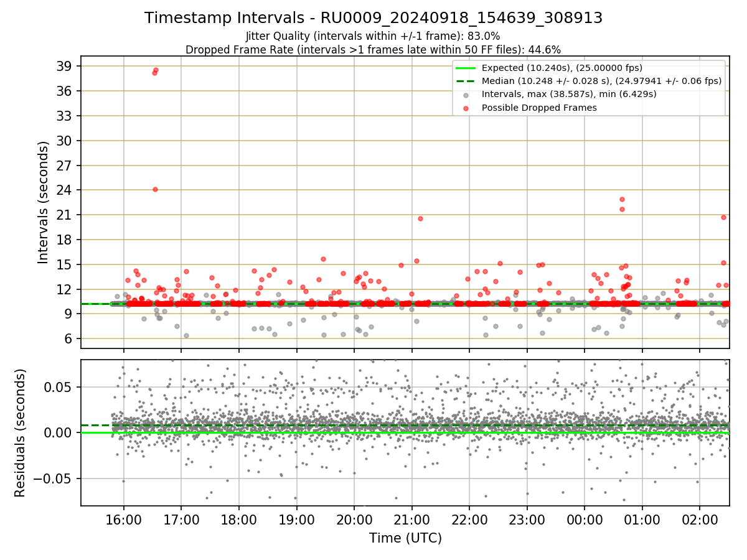Click the y-axis tick label 18

click(63, 240)
